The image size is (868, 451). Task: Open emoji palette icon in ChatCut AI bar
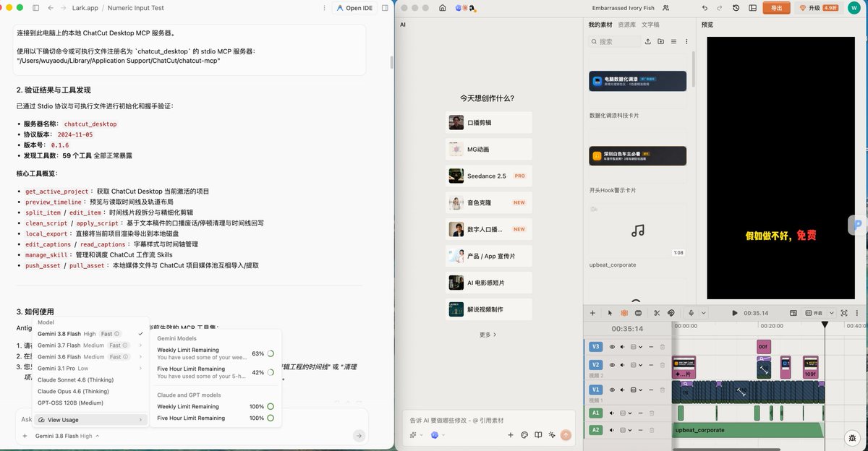[524, 435]
